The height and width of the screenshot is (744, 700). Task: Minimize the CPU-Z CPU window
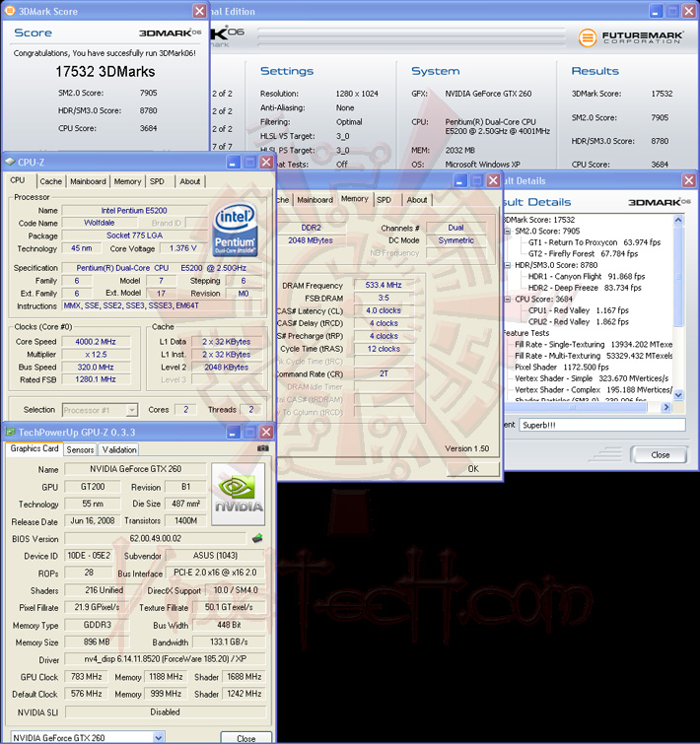233,163
